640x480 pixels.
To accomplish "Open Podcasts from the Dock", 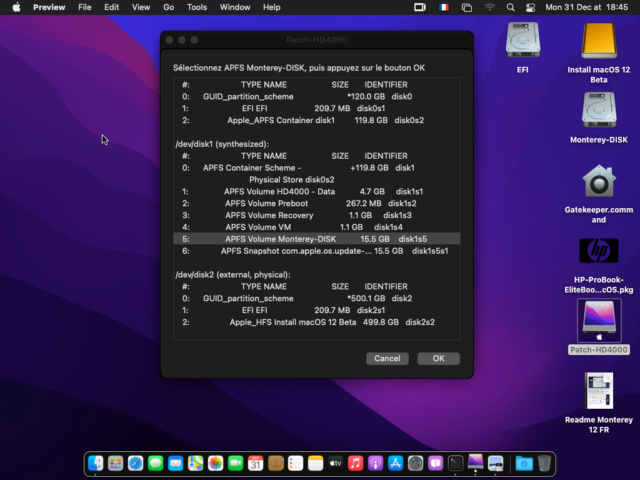I will click(376, 463).
